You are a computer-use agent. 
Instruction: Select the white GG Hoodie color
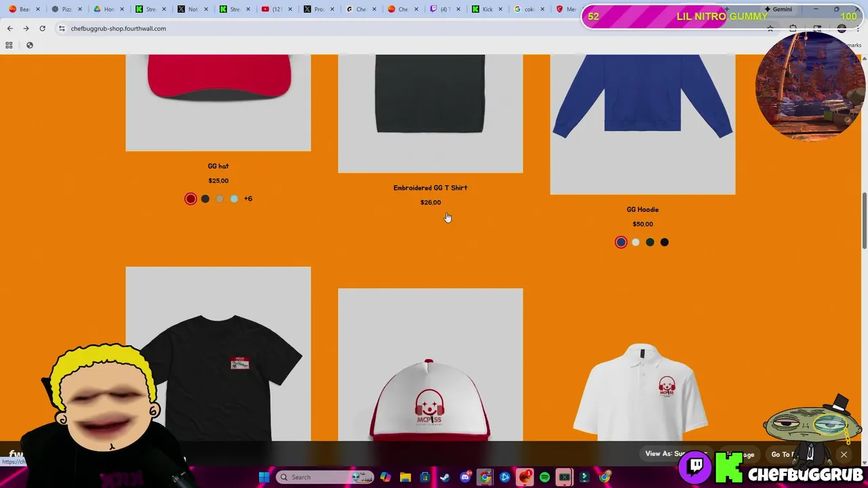635,242
